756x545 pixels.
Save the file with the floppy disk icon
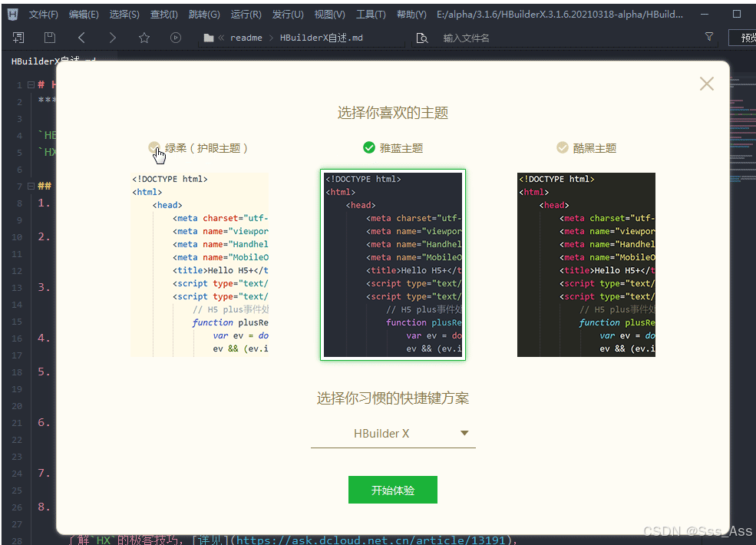(x=50, y=38)
